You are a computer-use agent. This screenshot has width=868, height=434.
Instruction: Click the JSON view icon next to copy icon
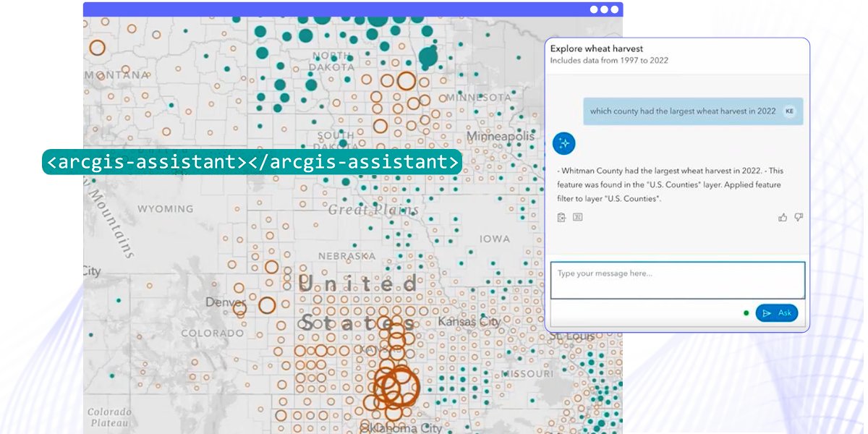click(576, 217)
